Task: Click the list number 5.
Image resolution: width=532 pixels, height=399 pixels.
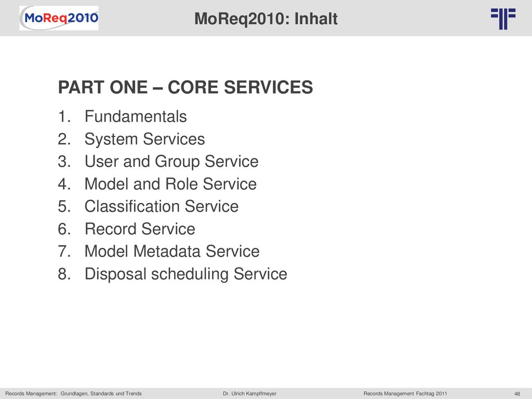Action: coord(64,206)
